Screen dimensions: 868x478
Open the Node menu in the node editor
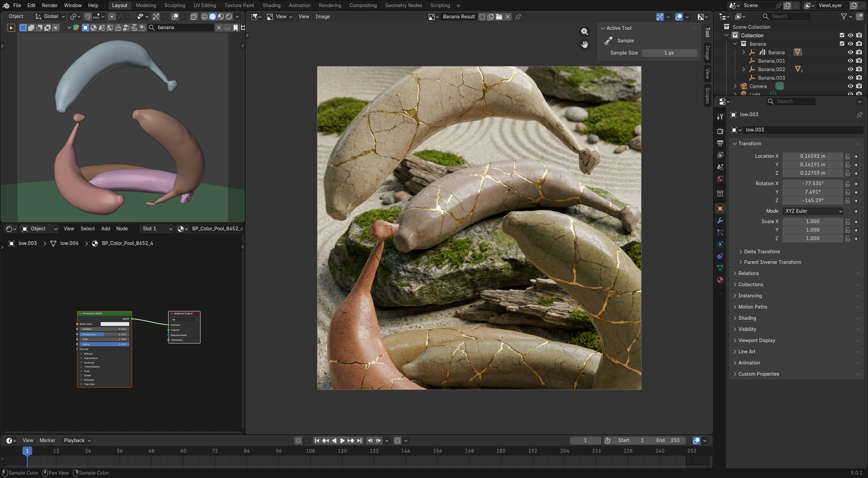pos(122,229)
